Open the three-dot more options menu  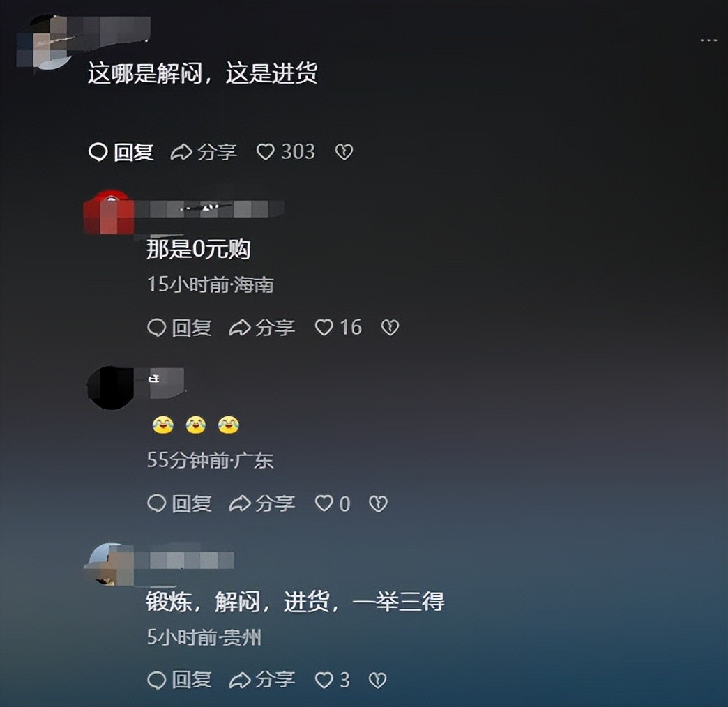coord(708,41)
